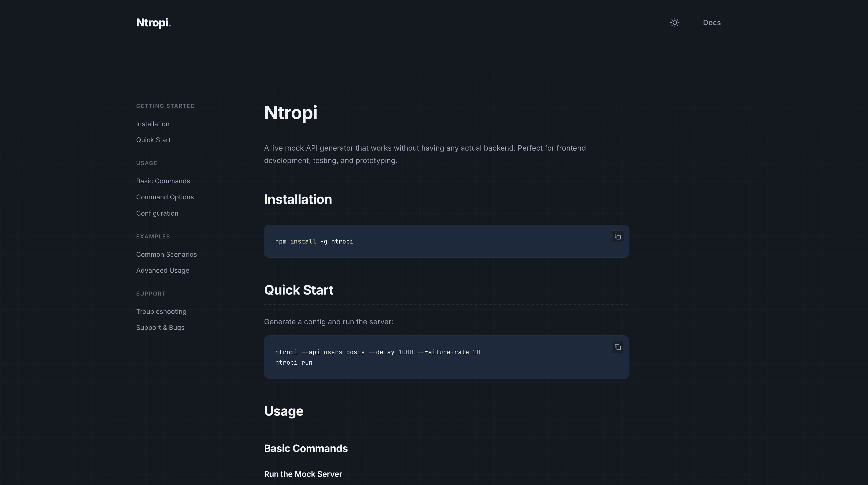Open Common Scenarios examples

tap(166, 254)
